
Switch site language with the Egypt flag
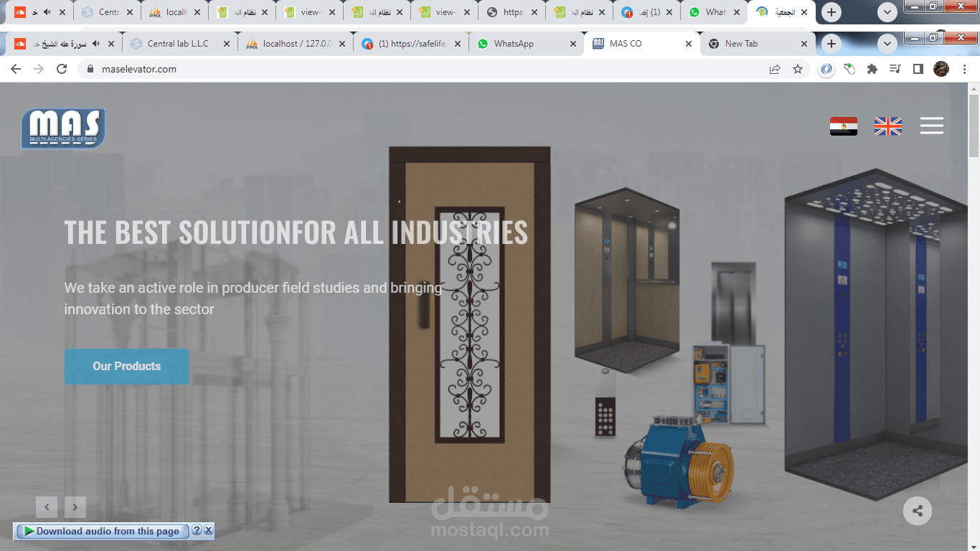pos(844,126)
